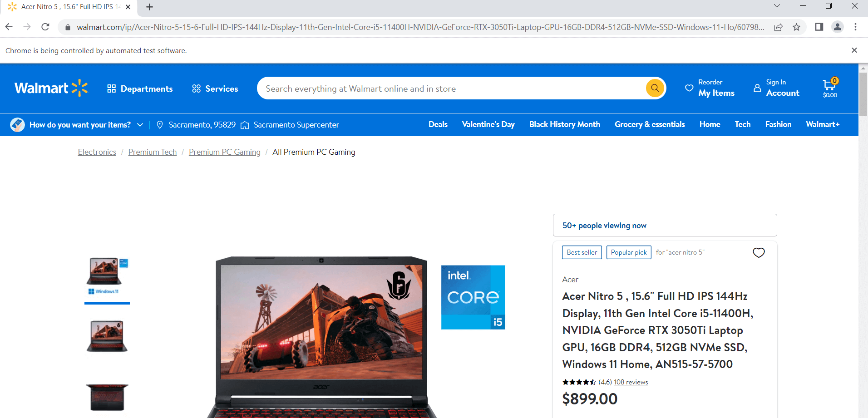
Task: Click the address bar URL
Action: click(420, 27)
